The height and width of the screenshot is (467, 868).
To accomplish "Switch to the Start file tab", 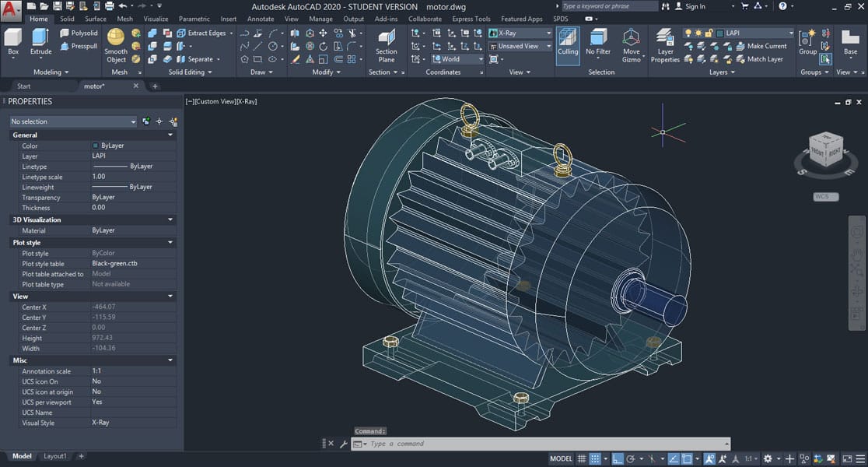I will point(24,86).
